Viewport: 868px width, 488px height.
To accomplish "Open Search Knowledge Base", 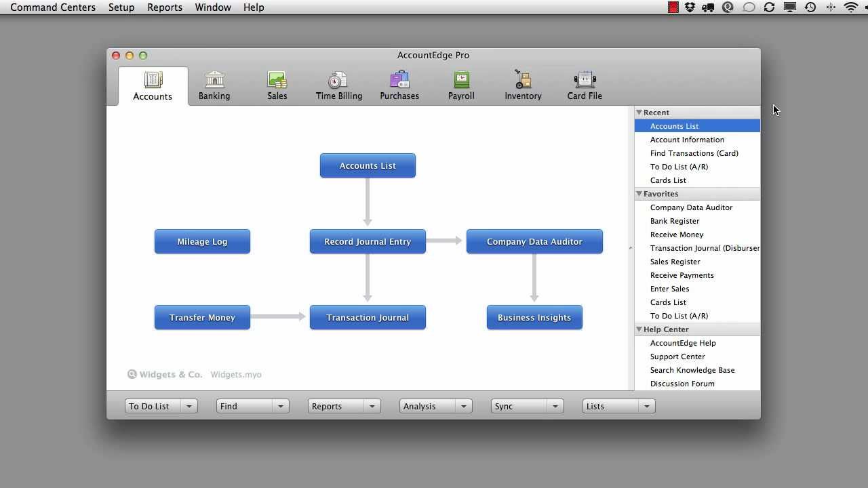I will [697, 370].
